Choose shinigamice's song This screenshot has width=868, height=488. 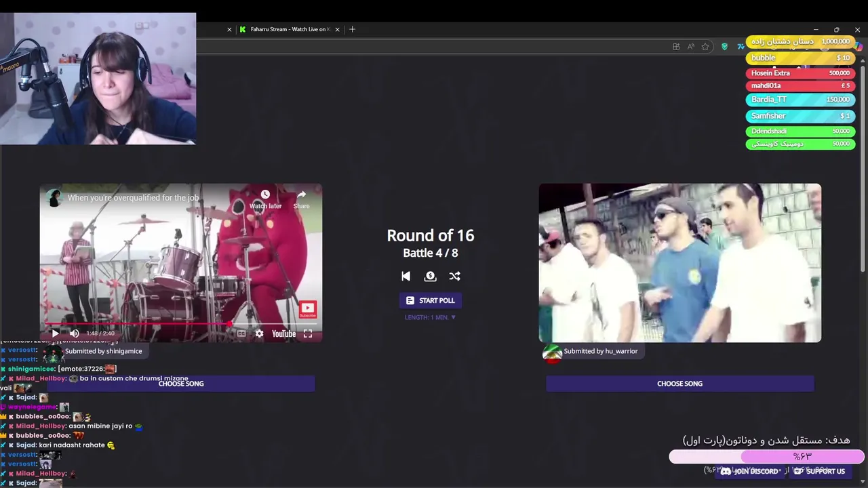(180, 384)
